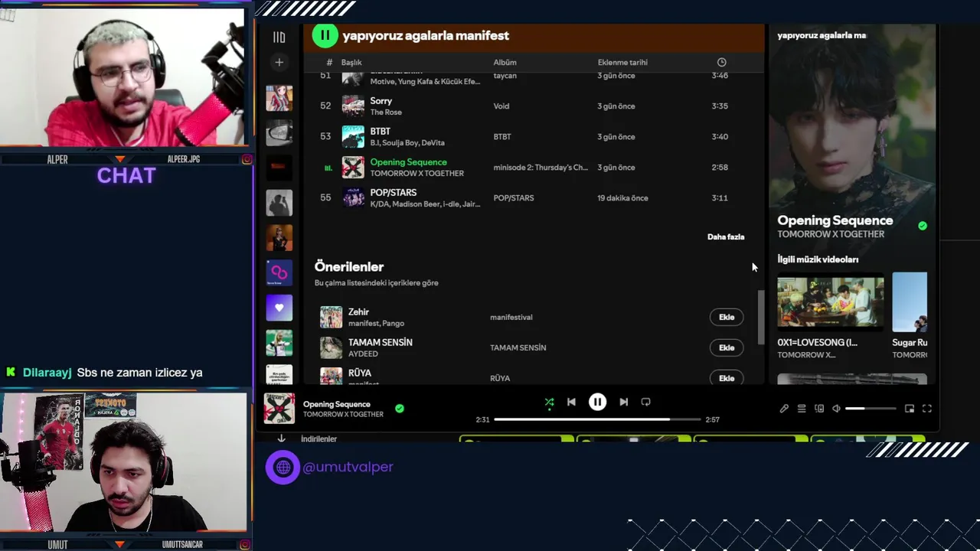The width and height of the screenshot is (980, 551).
Task: Click the plus create playlist icon
Action: [x=279, y=62]
